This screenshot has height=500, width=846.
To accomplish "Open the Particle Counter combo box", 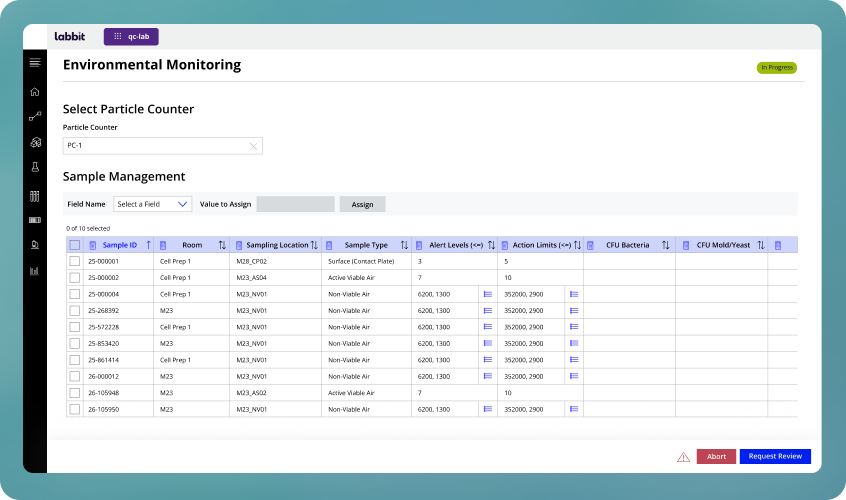I will (162, 146).
